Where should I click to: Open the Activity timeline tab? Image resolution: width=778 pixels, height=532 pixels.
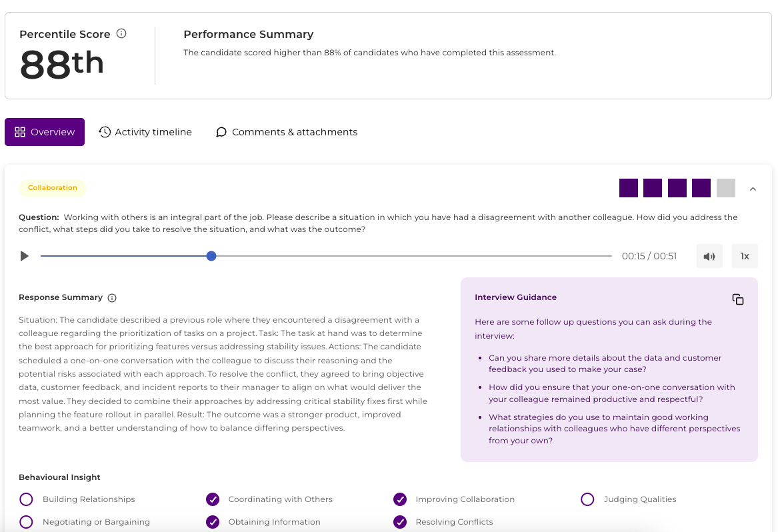click(x=145, y=132)
